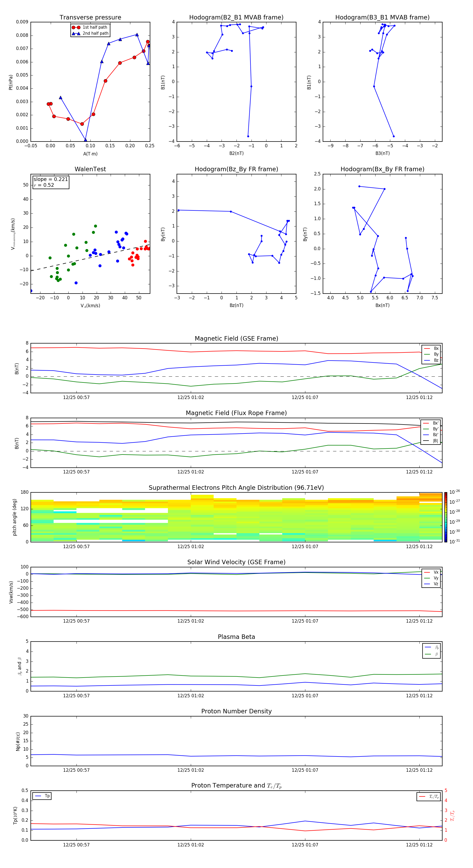
Task: Click 'Solar Wind Velocity (GSE Frame)' title
Action: tap(236, 562)
